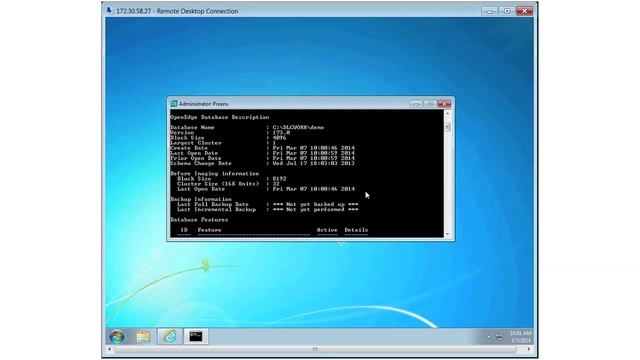640x360 pixels.
Task: Click the console vertical scrollbar thumb
Action: click(x=448, y=127)
